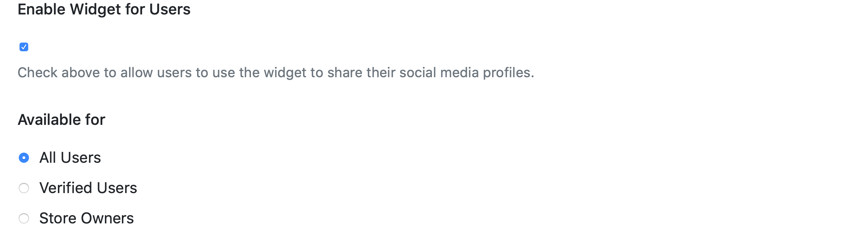
Task: Restrict availability to Store Owners only
Action: (x=24, y=218)
